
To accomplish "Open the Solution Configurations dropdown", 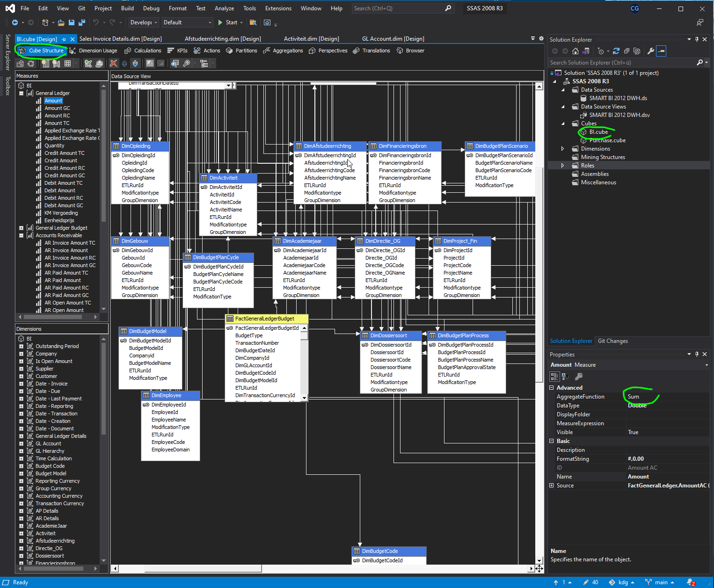I will point(144,22).
